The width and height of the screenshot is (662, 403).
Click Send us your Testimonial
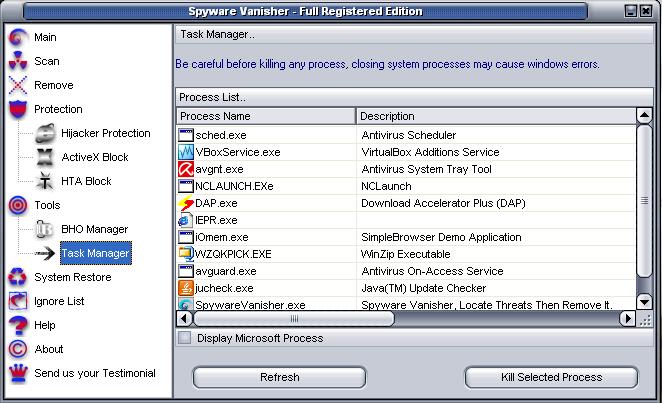(95, 373)
